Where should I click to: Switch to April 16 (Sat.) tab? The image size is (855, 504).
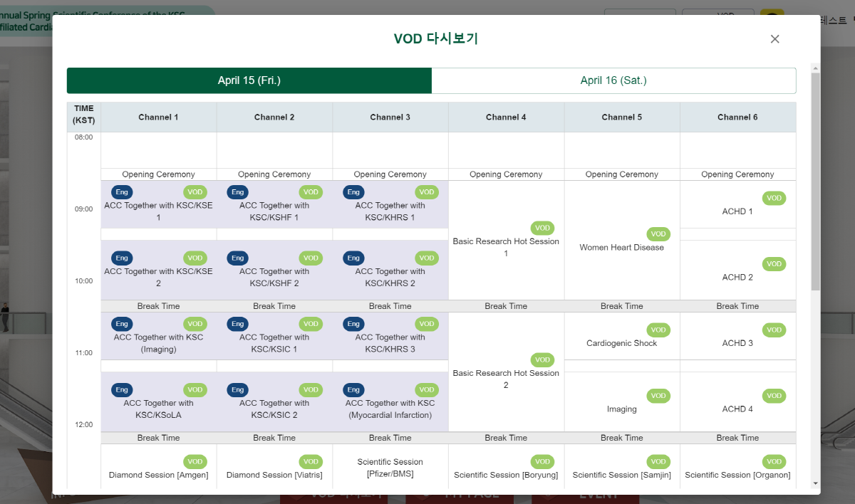click(613, 80)
